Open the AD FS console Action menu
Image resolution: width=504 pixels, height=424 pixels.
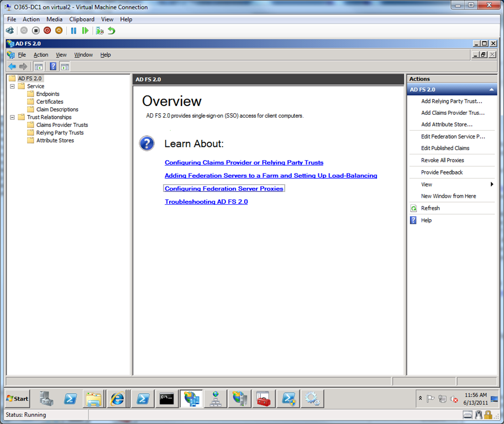(x=41, y=55)
